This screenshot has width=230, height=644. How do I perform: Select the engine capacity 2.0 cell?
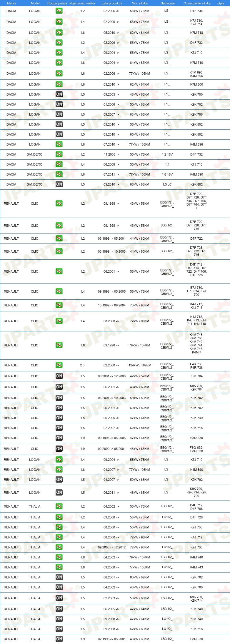coord(82,365)
